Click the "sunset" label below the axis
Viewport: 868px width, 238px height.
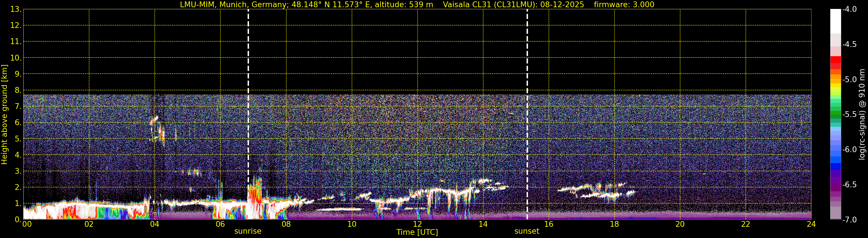click(527, 231)
